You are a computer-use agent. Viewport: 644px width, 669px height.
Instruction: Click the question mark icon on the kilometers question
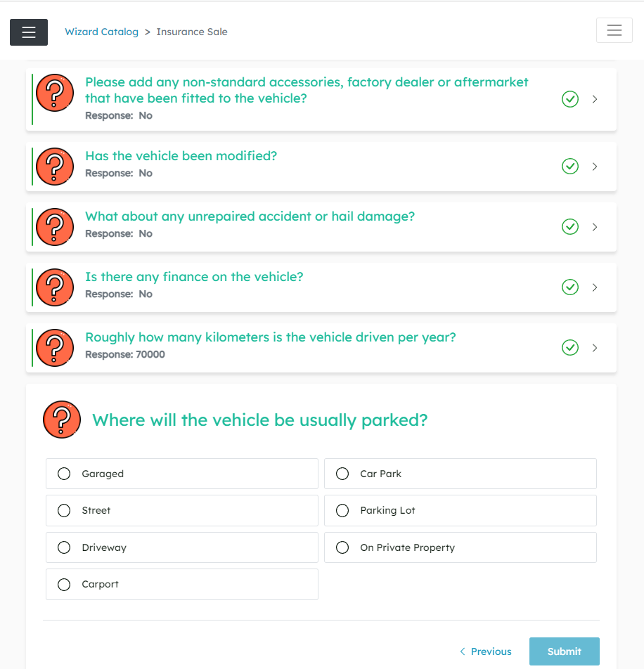click(54, 347)
